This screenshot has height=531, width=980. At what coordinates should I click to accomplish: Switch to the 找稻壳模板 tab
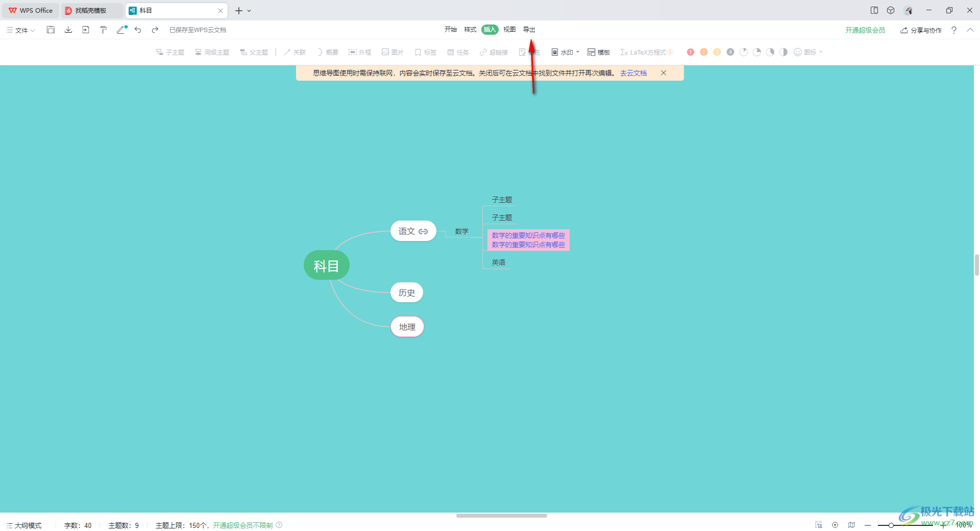[x=92, y=10]
